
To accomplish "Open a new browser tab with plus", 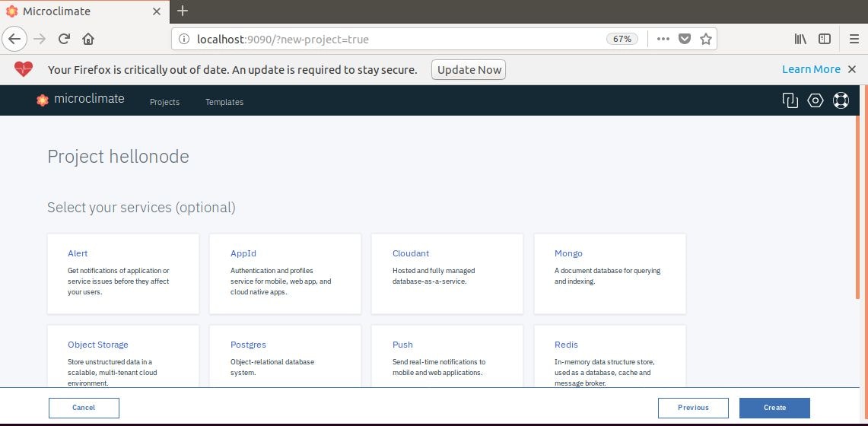I will tap(183, 11).
